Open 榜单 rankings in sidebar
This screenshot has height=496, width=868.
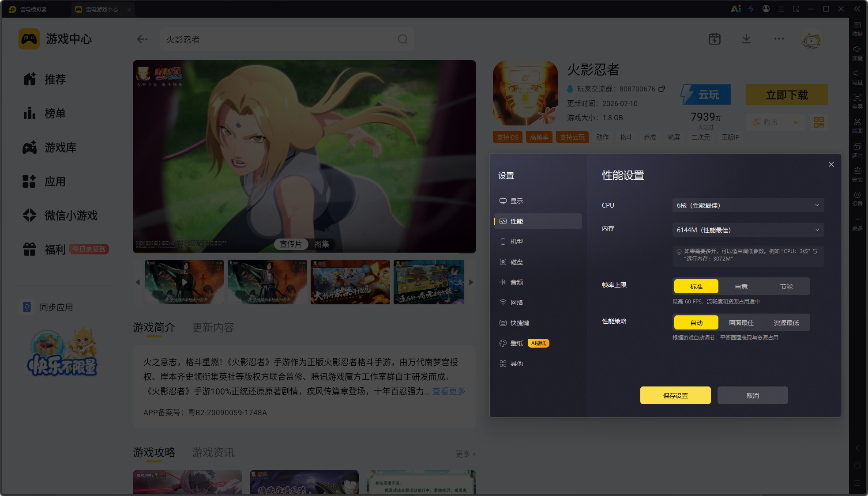tap(44, 114)
